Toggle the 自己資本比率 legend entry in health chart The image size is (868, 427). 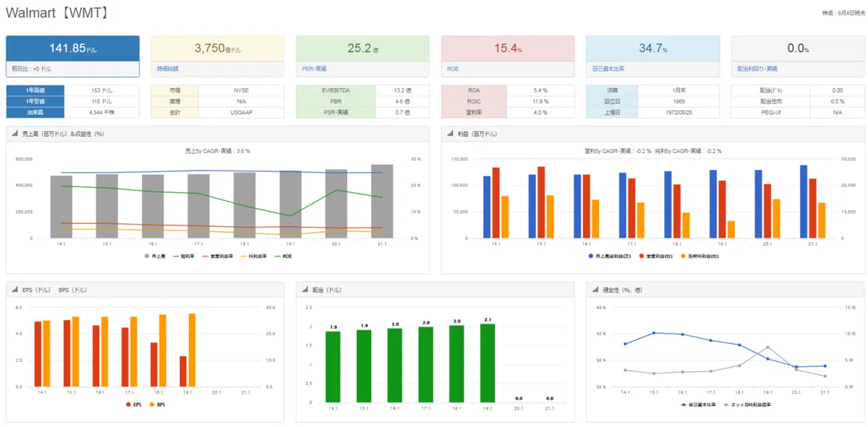699,405
